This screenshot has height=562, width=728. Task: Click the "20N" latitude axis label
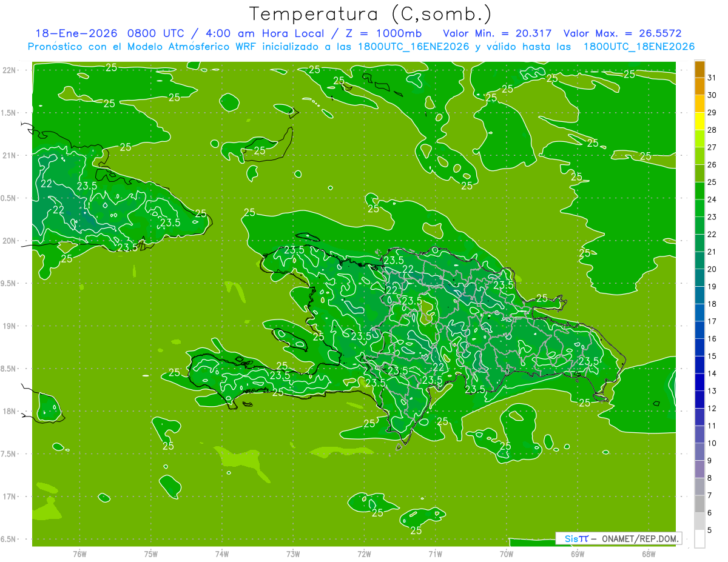point(10,241)
